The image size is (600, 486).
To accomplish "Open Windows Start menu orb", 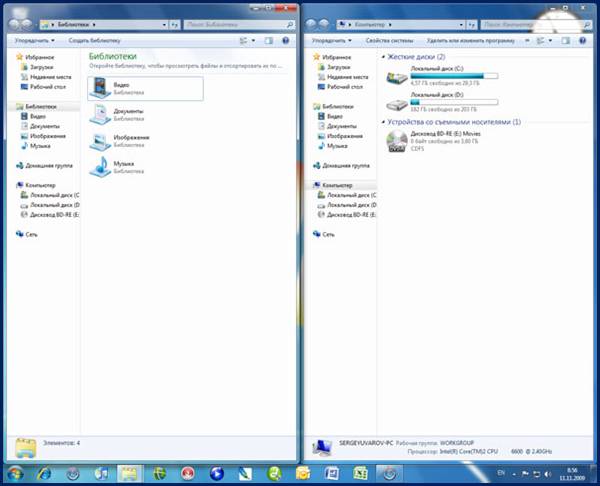I will click(x=14, y=474).
